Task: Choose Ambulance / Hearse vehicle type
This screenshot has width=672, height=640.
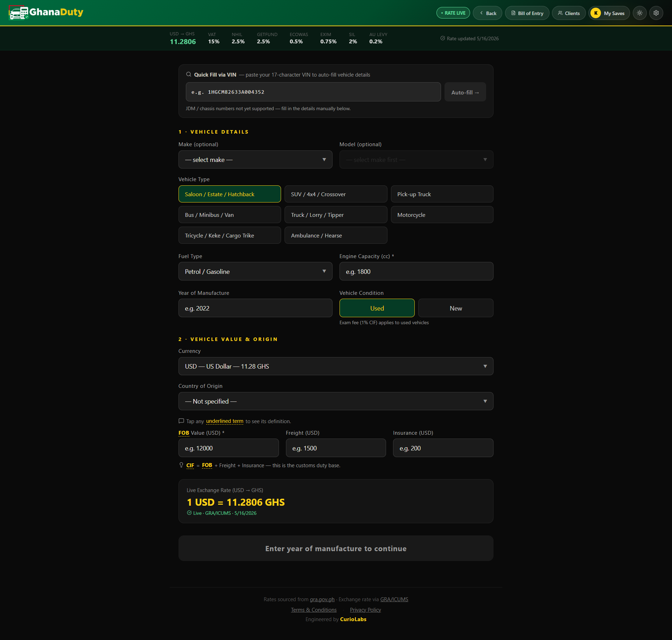Action: [x=336, y=235]
